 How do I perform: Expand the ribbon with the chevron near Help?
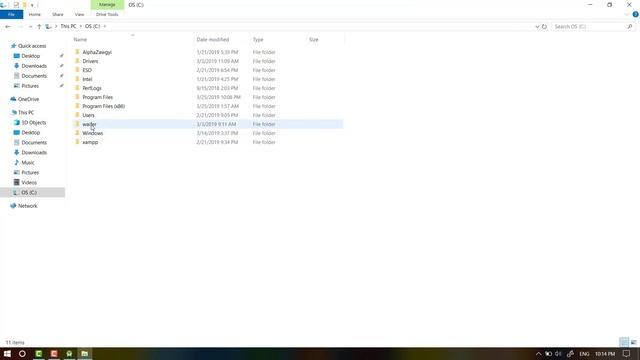coord(627,14)
